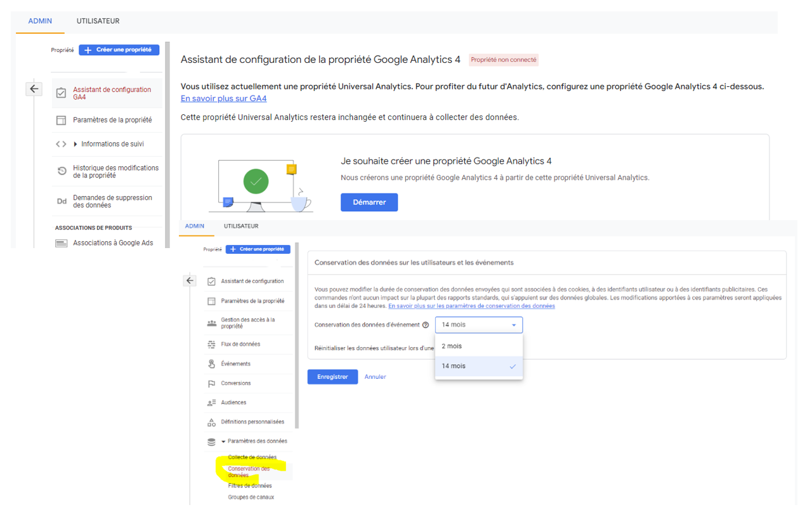The height and width of the screenshot is (526, 812).
Task: Switch to upper ADMIN tab
Action: point(40,21)
